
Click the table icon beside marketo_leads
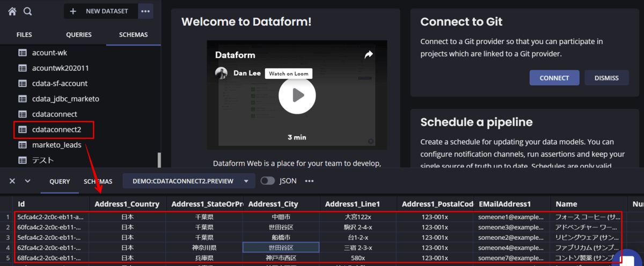tap(23, 145)
